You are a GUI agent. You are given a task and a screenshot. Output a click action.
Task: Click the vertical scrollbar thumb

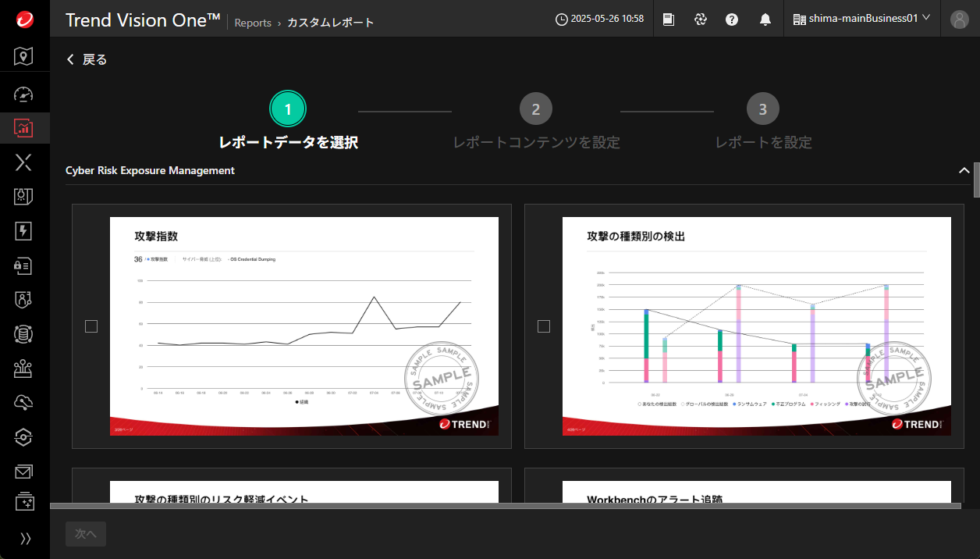(x=976, y=180)
